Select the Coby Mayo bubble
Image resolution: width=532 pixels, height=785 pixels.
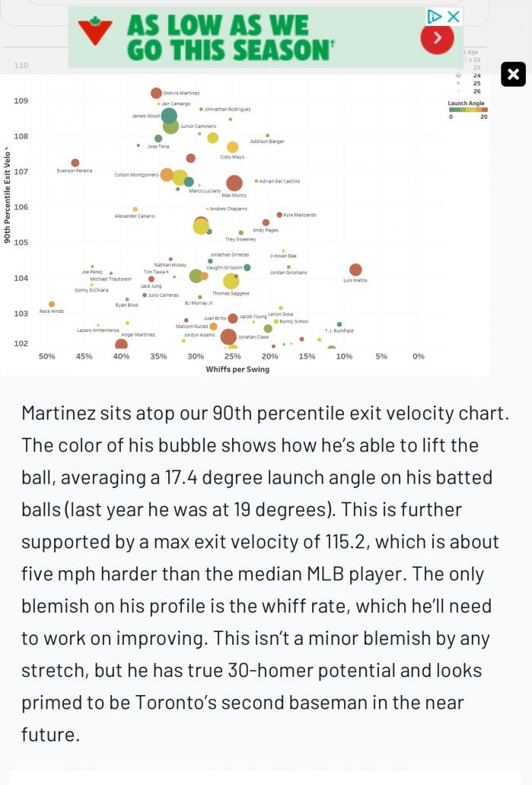click(x=232, y=147)
